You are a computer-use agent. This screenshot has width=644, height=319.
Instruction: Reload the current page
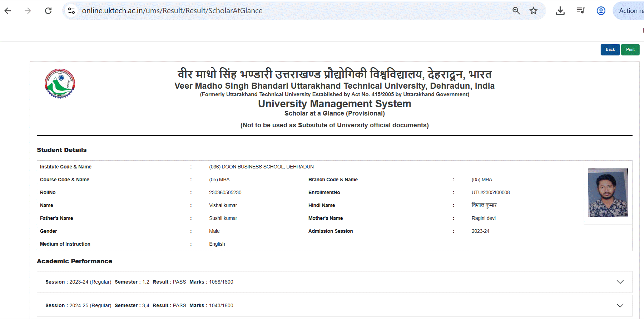[x=48, y=11]
